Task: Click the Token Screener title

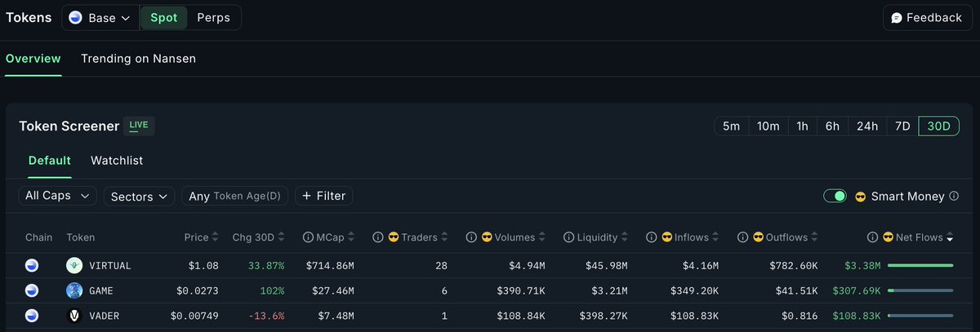Action: coord(68,126)
